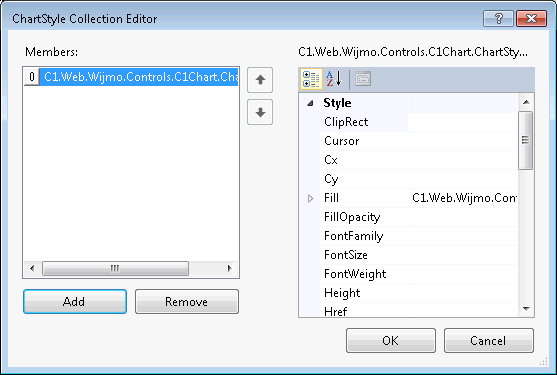557x375 pixels.
Task: Click the property grid vertical scrollbar thumb
Action: [x=526, y=141]
